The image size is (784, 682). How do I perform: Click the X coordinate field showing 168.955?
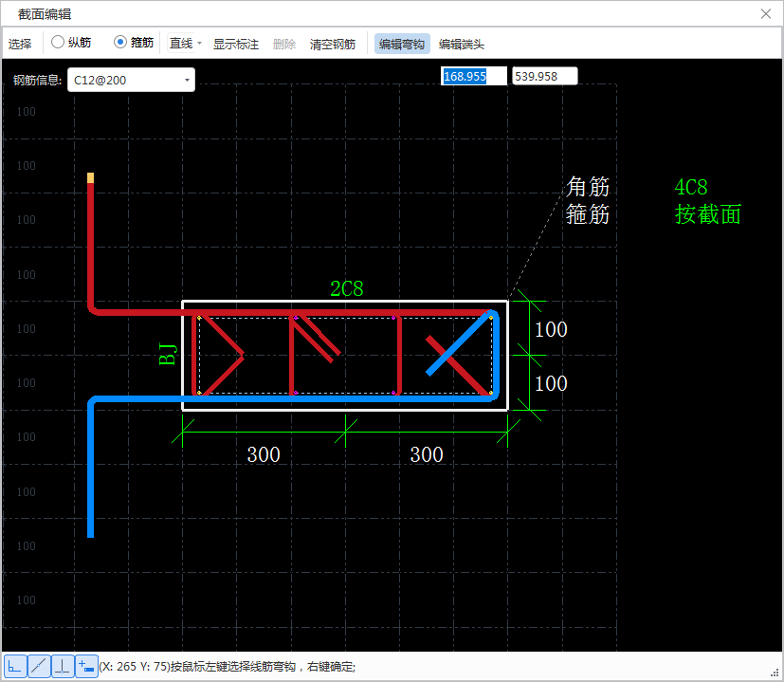474,76
